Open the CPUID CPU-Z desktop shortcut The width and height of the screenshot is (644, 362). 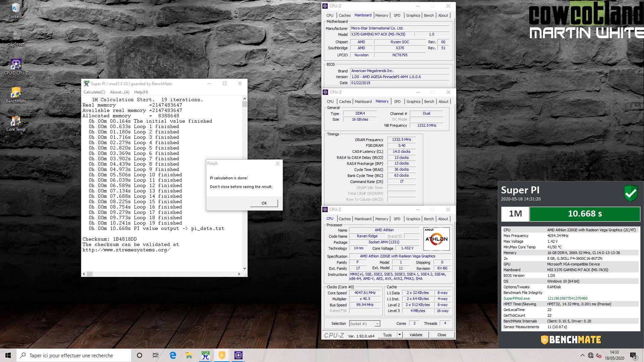tap(16, 67)
